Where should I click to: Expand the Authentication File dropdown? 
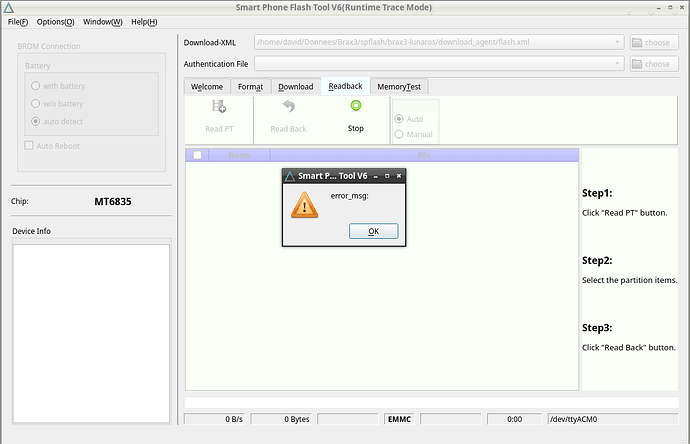617,63
